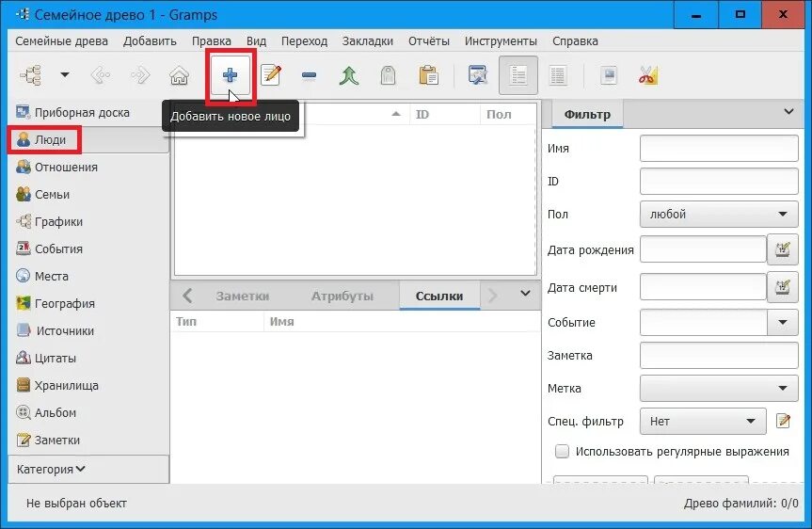
Task: Open Добавить menu
Action: [x=150, y=40]
